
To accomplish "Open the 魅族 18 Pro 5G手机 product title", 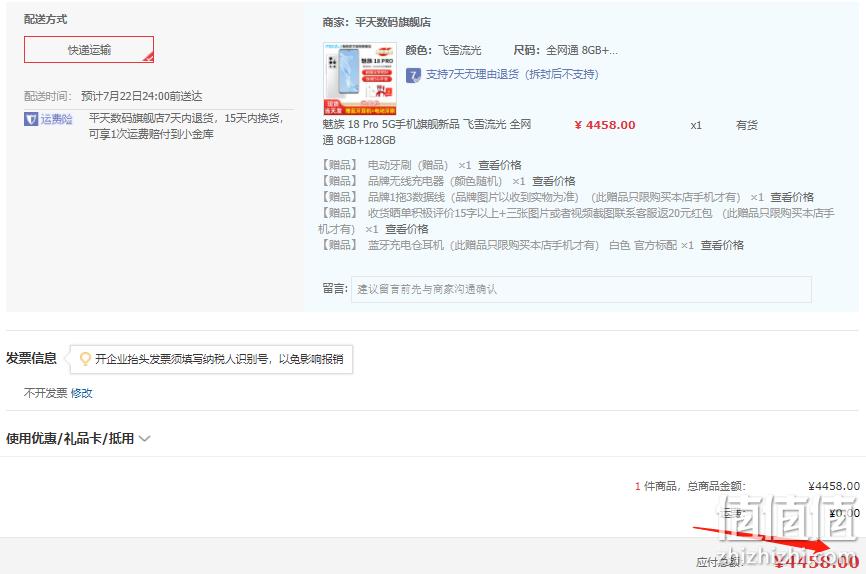I will point(426,132).
